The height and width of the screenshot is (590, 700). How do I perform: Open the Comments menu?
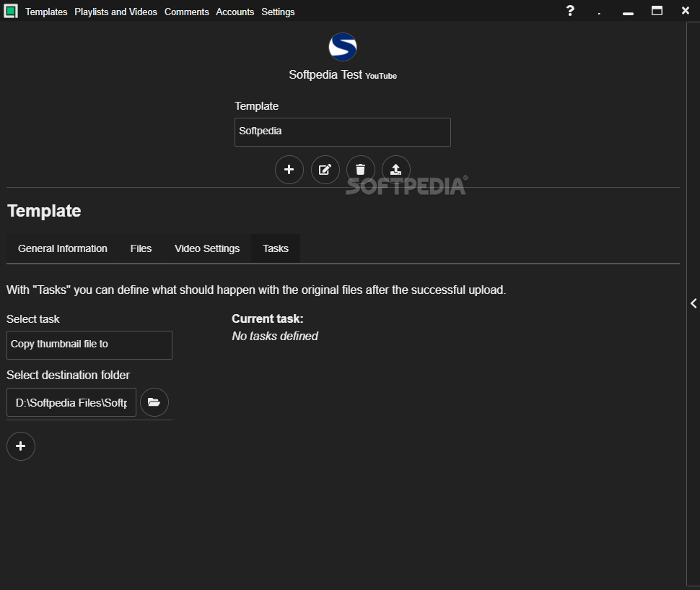click(x=187, y=12)
